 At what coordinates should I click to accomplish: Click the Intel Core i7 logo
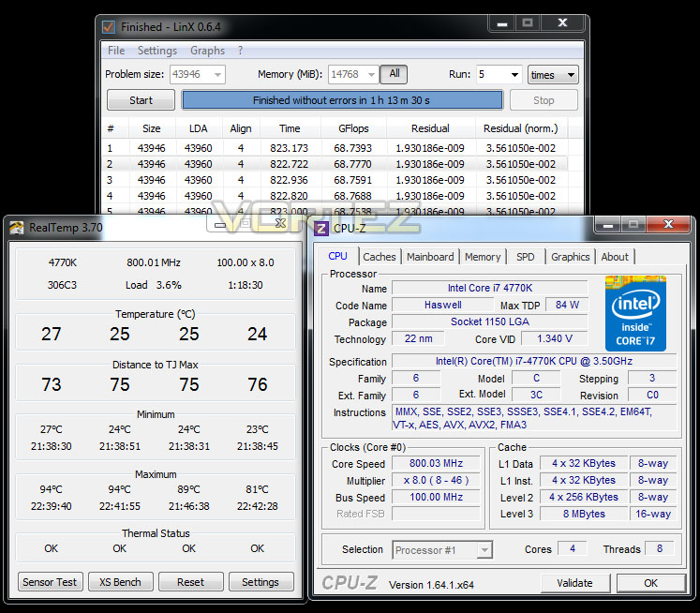pyautogui.click(x=635, y=313)
